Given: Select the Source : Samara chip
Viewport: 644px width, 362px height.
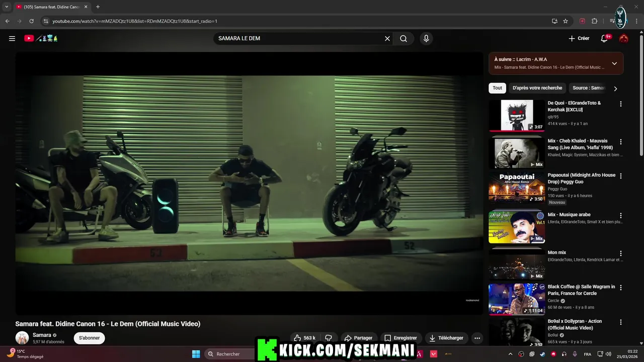Looking at the screenshot, I should point(589,88).
